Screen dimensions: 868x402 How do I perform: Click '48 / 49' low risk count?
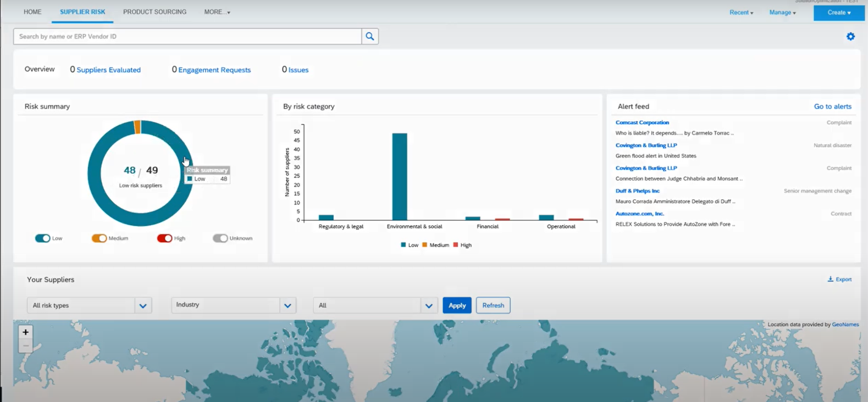click(141, 171)
